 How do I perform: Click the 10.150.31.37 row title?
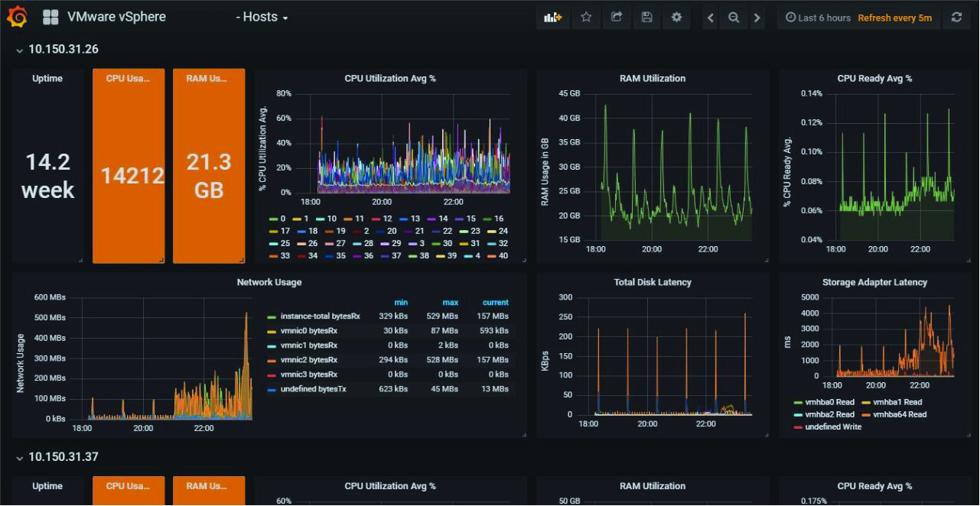point(63,457)
